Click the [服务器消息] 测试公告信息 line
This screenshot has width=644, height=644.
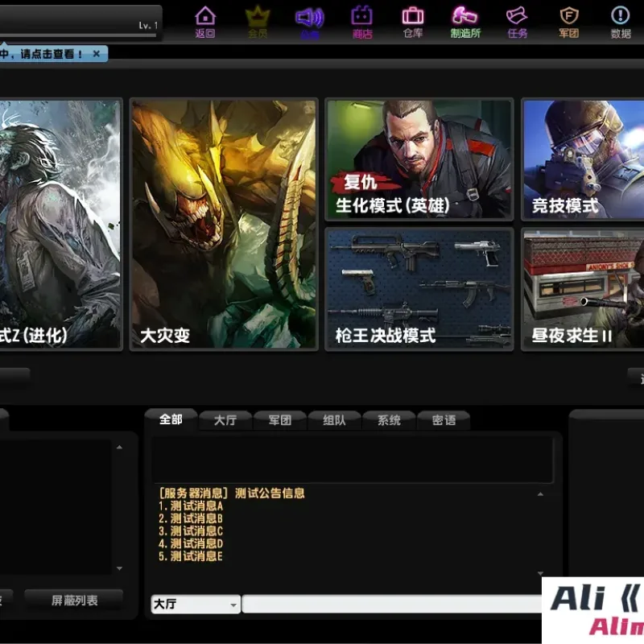click(232, 493)
